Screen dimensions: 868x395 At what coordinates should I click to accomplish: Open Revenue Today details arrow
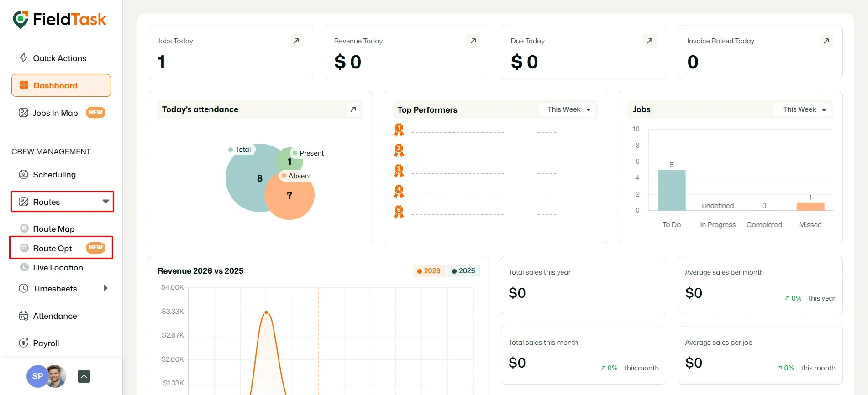pos(473,41)
